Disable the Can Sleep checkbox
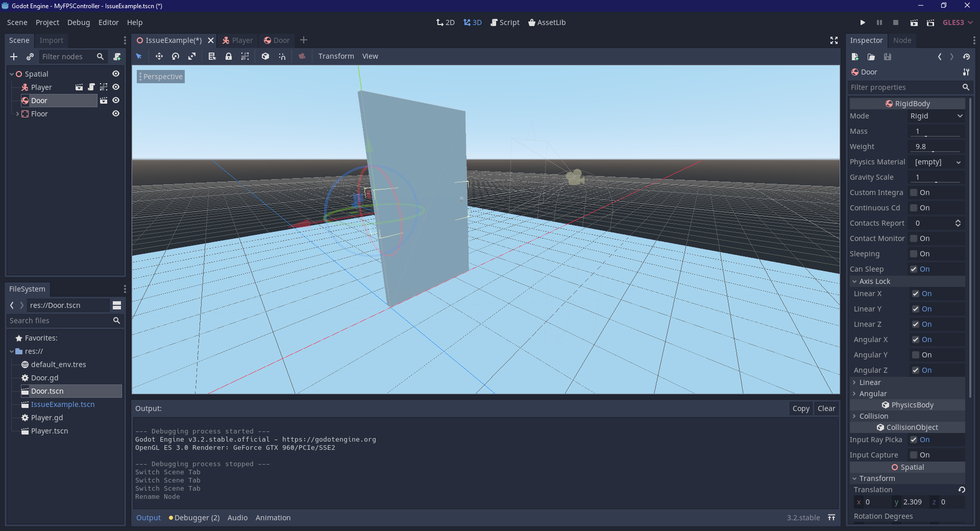Screen dimensions: 980x531 (914, 269)
